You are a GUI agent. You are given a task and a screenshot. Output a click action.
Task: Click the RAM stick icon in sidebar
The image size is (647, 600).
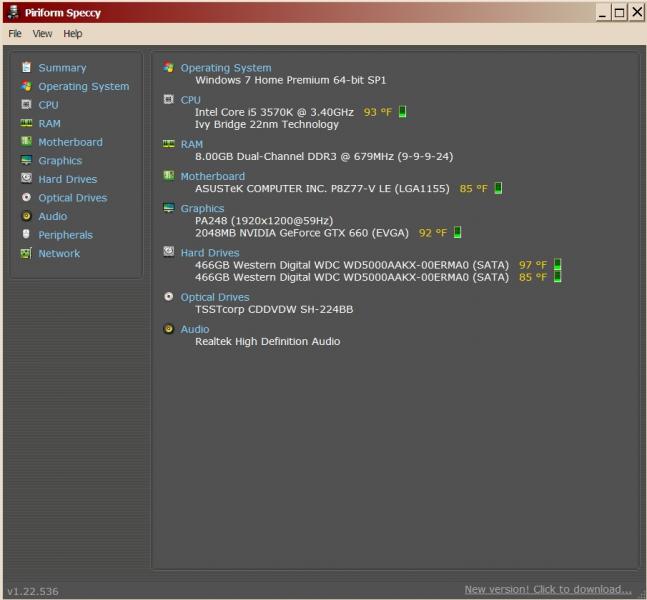point(26,123)
